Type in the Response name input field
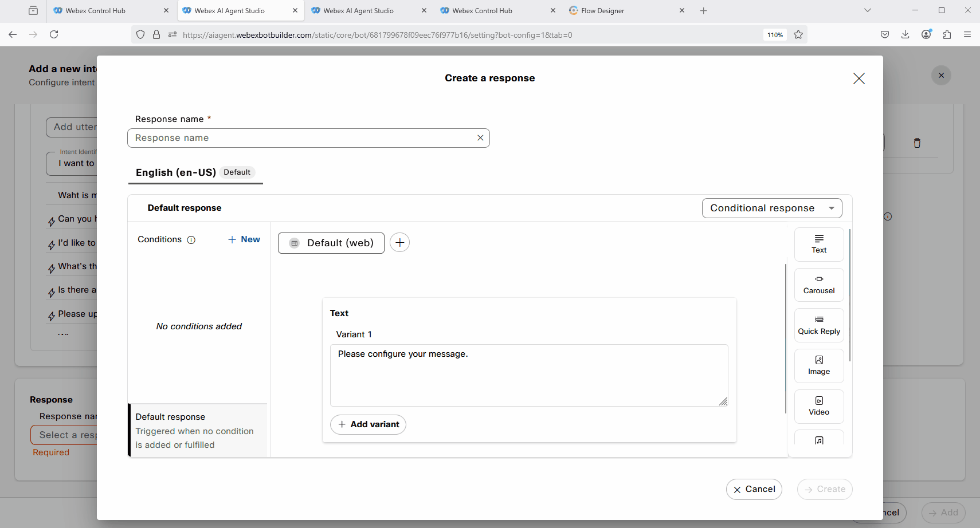 point(301,138)
